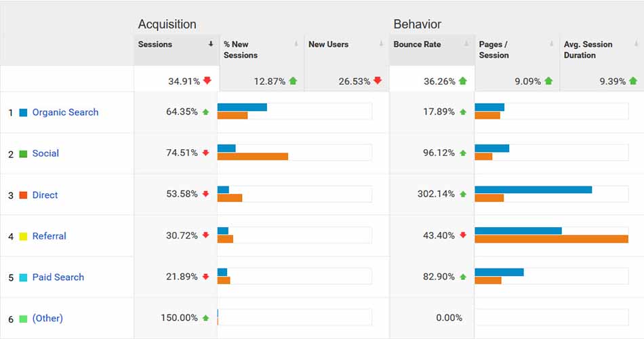Click the Pages / Session column header
Viewport: 644px width, 339px height.
(x=494, y=49)
